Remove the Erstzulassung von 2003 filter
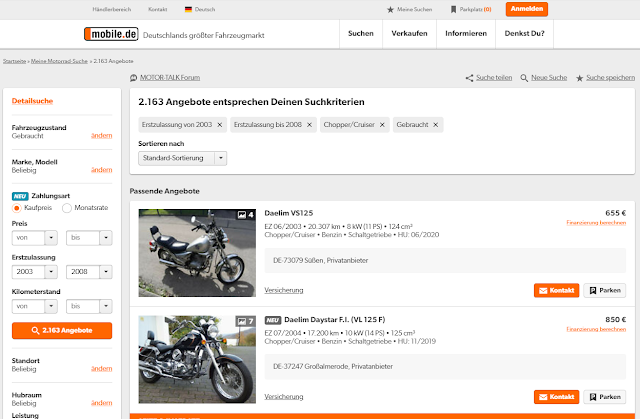 coord(220,125)
